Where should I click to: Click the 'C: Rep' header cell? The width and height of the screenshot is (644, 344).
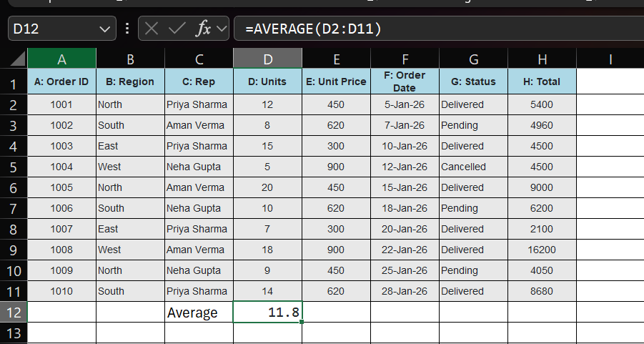click(x=199, y=82)
